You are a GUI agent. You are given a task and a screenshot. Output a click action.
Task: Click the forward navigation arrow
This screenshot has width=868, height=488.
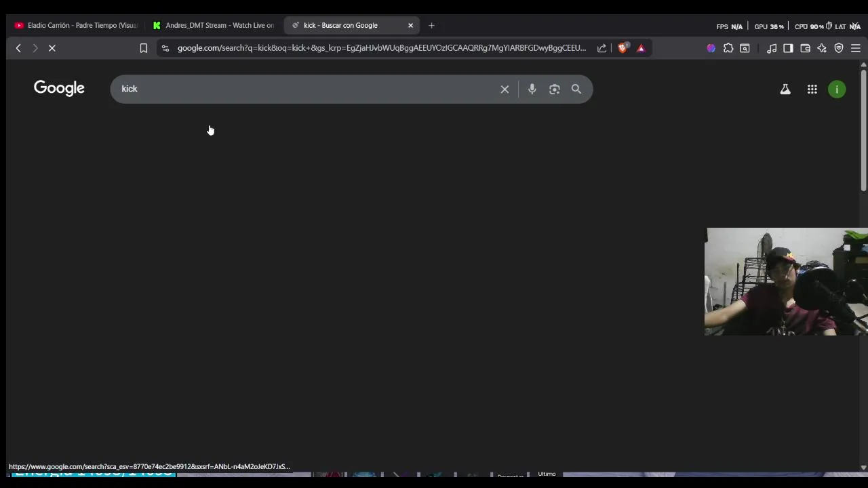tap(35, 48)
